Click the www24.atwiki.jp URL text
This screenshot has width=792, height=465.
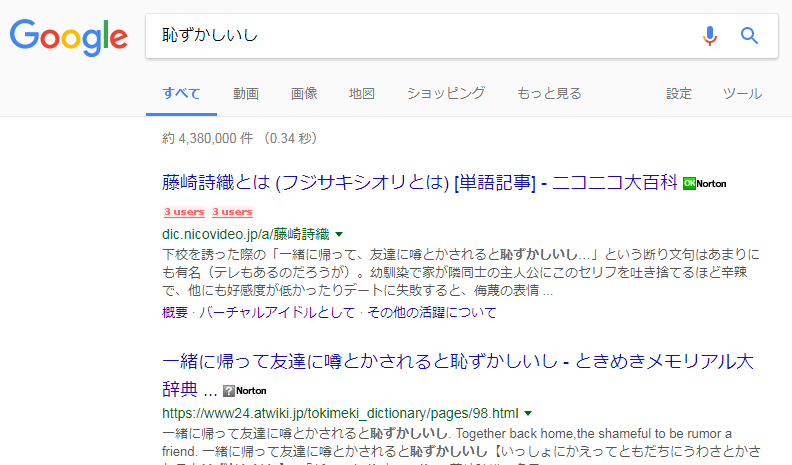[x=340, y=414]
